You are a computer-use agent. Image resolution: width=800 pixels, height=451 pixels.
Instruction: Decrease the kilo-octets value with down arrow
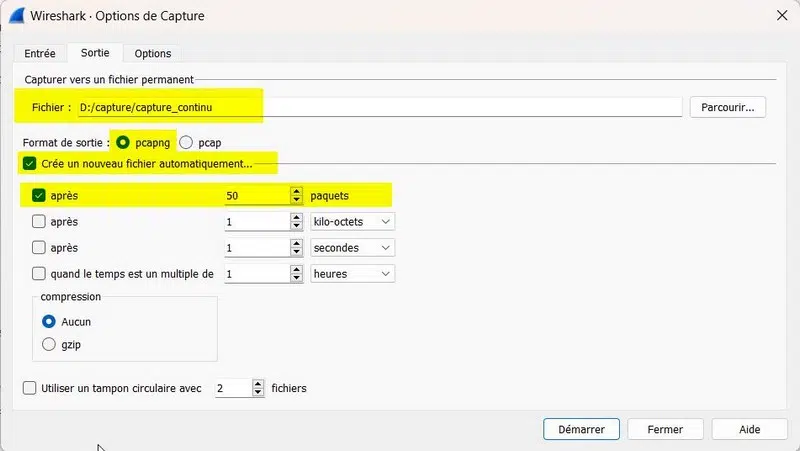click(x=296, y=226)
